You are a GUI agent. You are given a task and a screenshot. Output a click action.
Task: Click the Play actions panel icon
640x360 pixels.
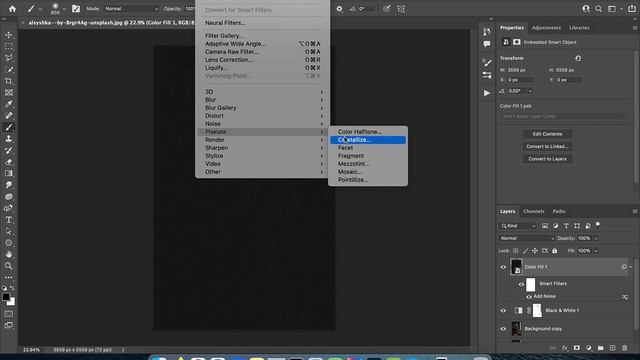[487, 93]
